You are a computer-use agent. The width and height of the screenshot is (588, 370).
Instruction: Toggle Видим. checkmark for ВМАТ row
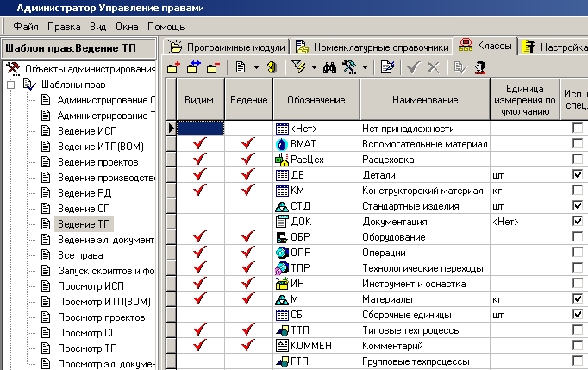tap(200, 144)
